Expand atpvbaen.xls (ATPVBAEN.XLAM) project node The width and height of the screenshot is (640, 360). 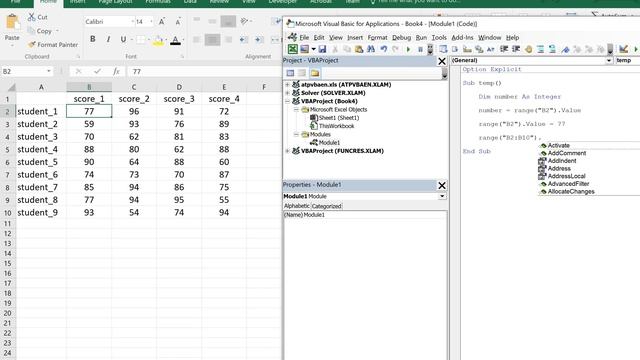click(x=287, y=84)
